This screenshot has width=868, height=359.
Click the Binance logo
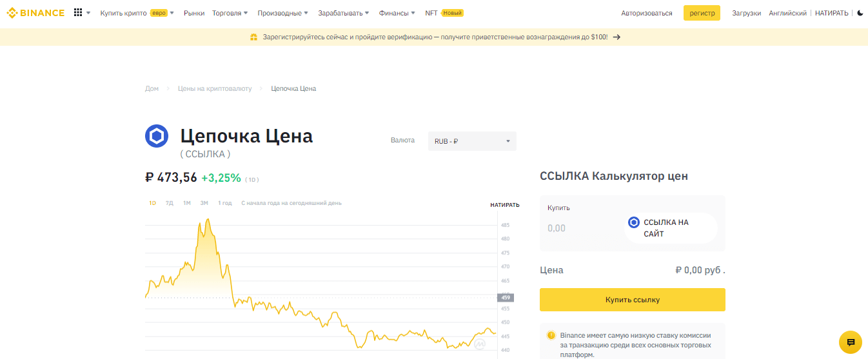35,13
